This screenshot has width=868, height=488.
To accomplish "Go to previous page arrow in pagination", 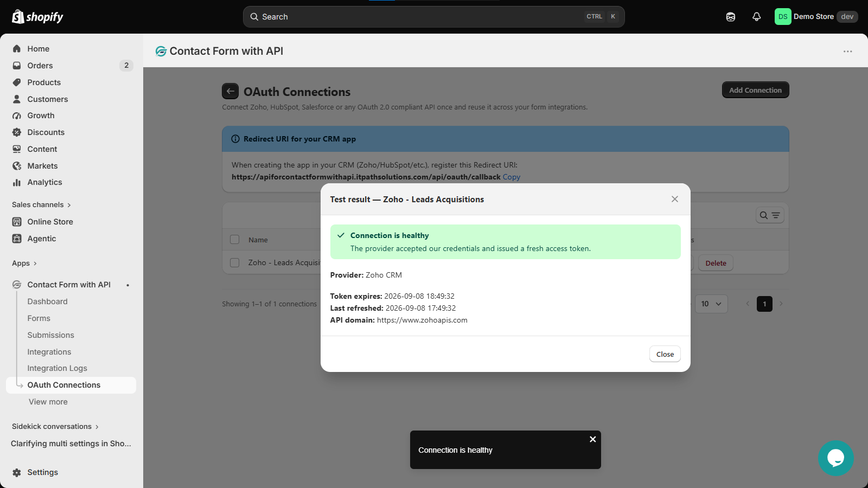I will click(x=748, y=304).
